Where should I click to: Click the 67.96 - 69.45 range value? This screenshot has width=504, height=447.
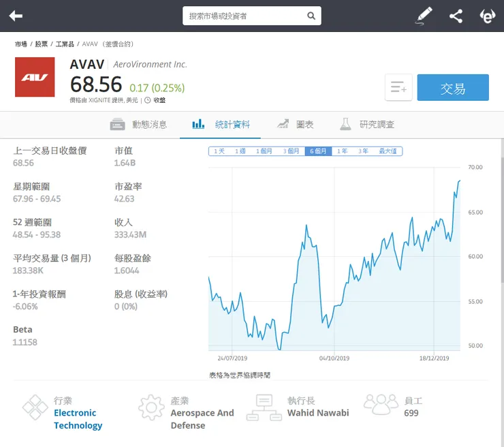(x=37, y=199)
